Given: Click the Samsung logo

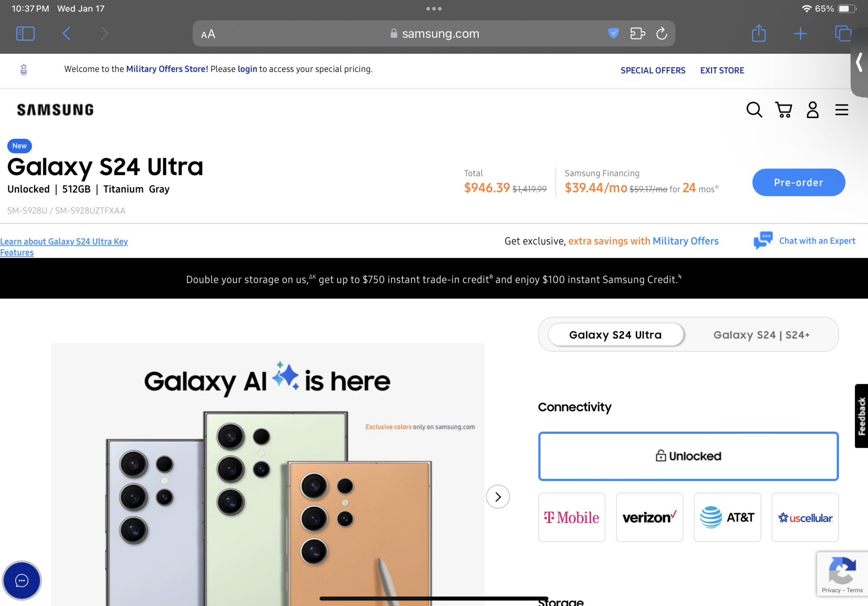Looking at the screenshot, I should click(x=55, y=110).
